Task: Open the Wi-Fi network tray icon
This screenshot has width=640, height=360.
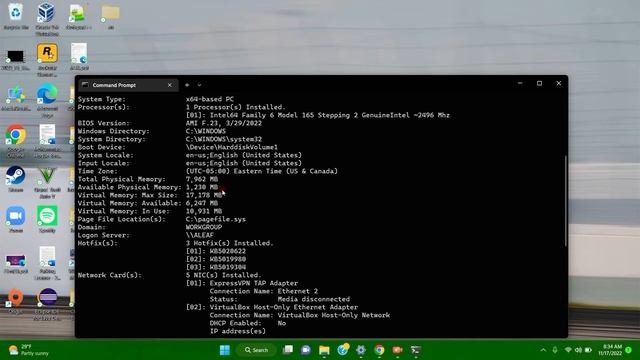Action: (568, 350)
